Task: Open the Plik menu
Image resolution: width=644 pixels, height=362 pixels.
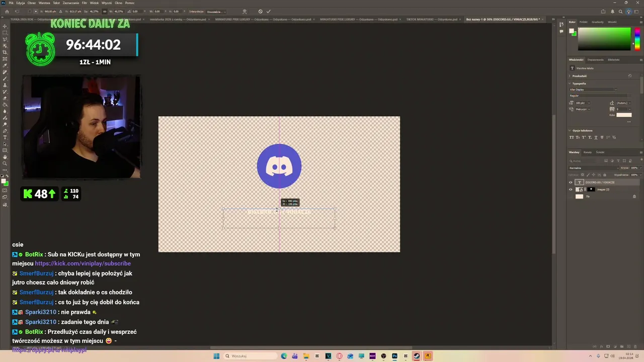Action: [x=11, y=3]
